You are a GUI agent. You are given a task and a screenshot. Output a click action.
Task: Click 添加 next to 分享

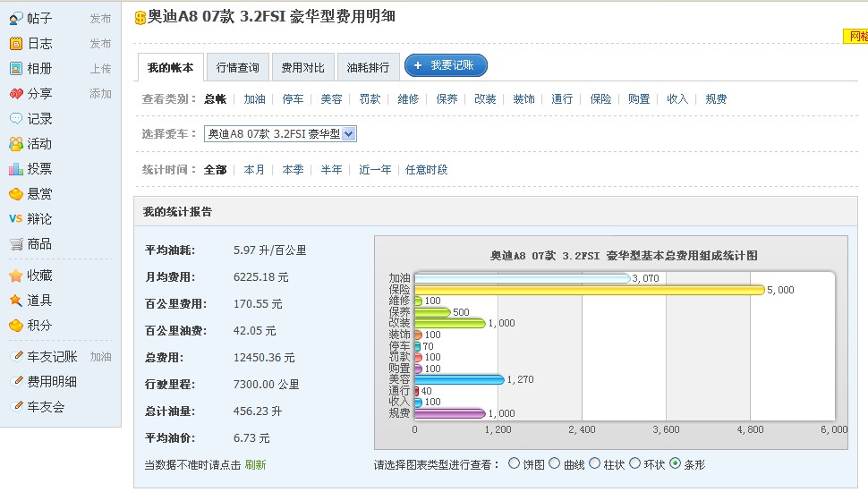click(100, 94)
